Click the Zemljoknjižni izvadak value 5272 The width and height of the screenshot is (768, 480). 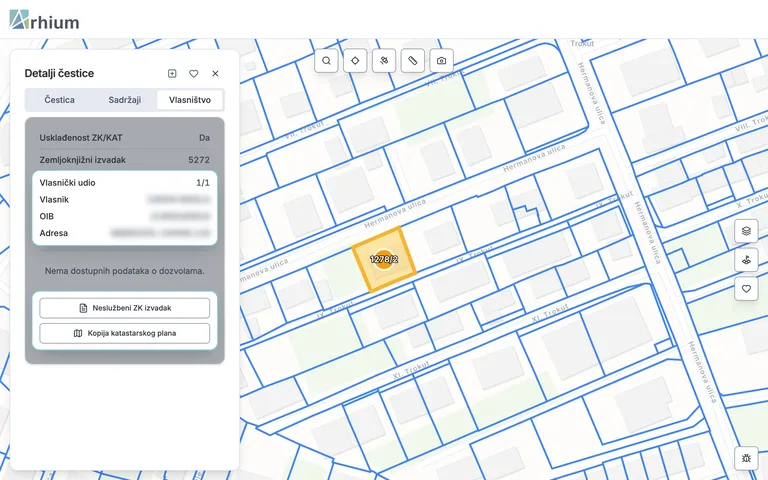tap(199, 160)
